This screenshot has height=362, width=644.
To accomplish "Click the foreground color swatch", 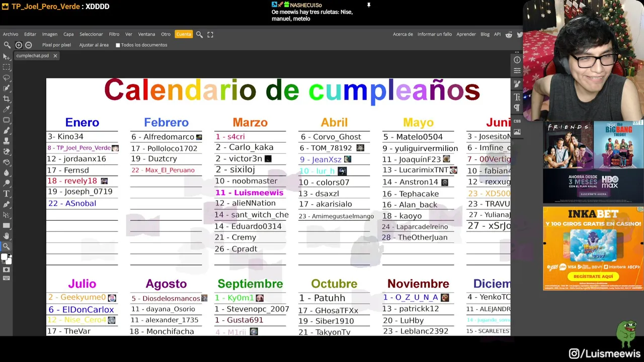I will 5,257.
